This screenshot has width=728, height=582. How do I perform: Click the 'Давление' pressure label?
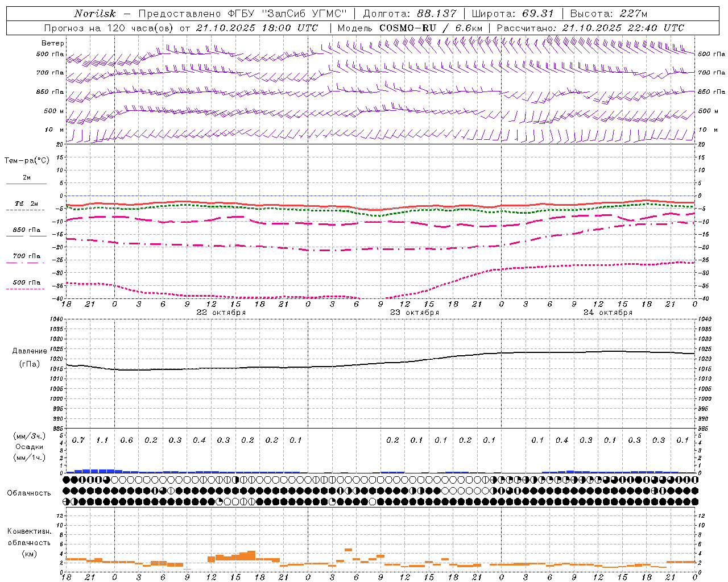coord(30,351)
